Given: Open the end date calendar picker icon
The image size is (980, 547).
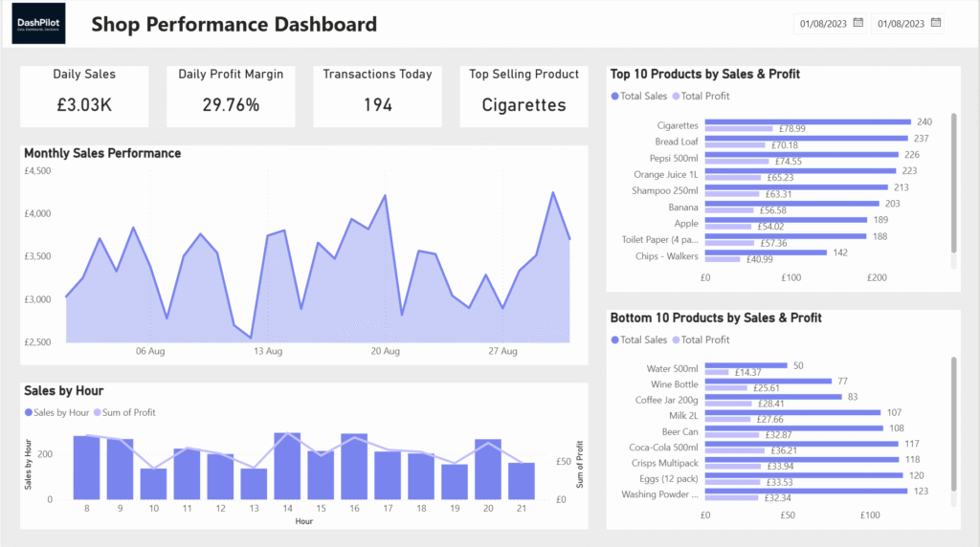Looking at the screenshot, I should [936, 23].
